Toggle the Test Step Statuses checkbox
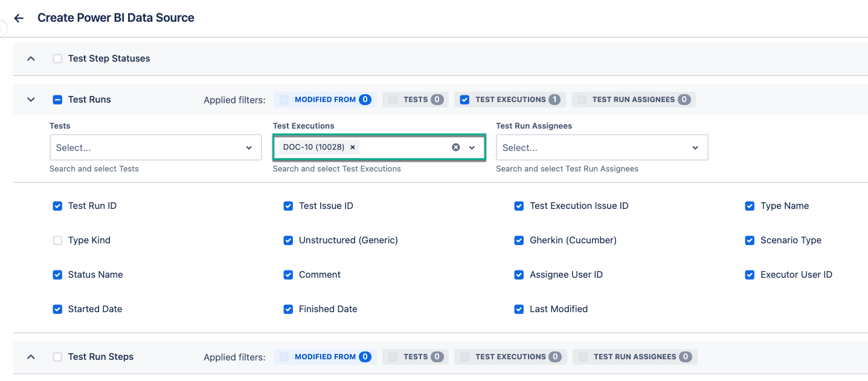Viewport: 868px width, 381px height. click(57, 59)
